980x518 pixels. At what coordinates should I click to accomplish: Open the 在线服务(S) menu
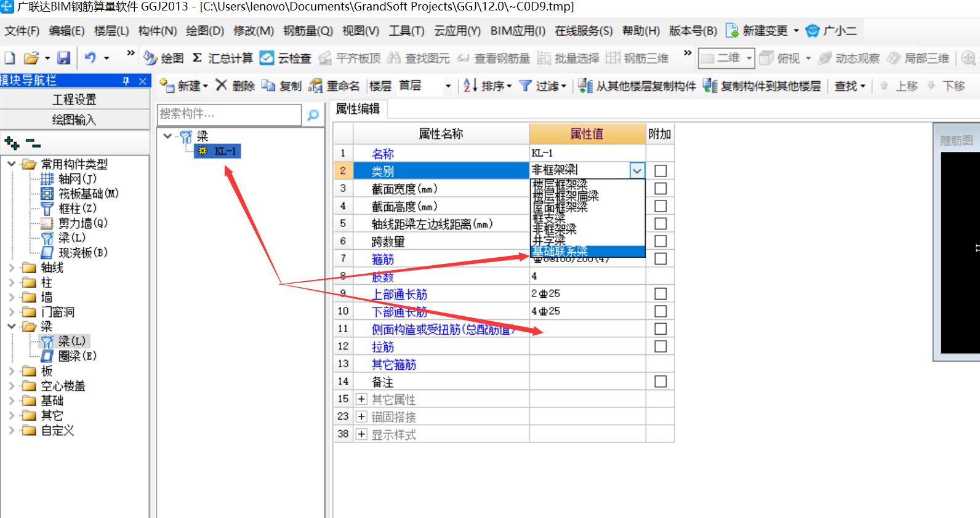click(584, 31)
